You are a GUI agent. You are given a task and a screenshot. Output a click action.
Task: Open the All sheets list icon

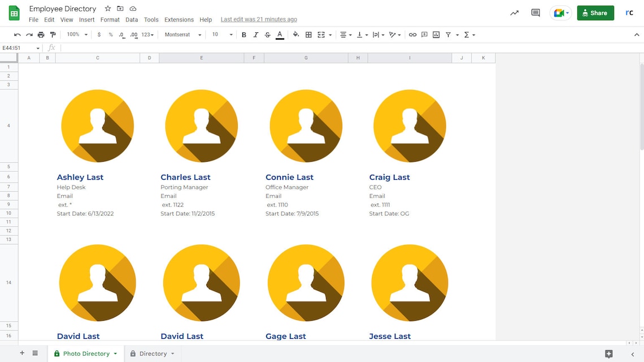point(36,353)
